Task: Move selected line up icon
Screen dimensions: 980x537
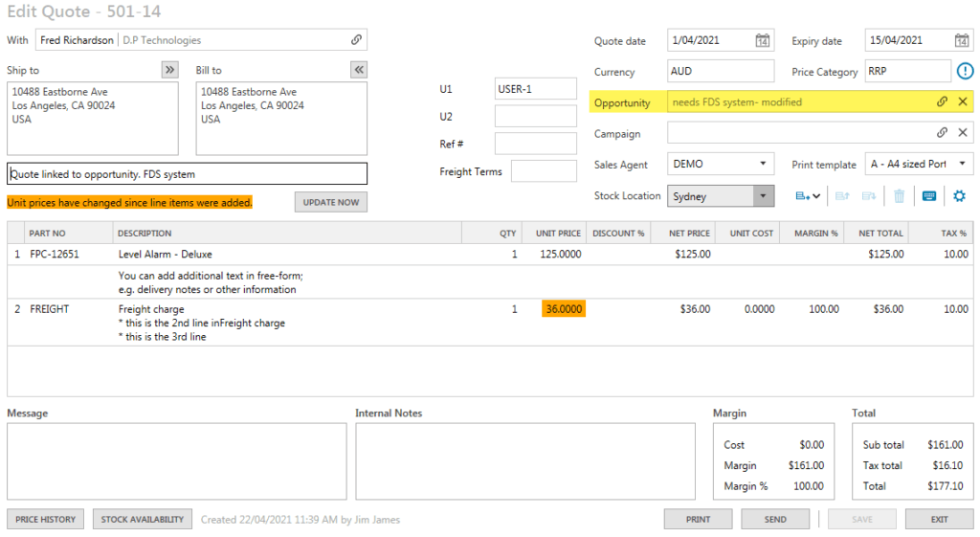Action: [x=842, y=196]
